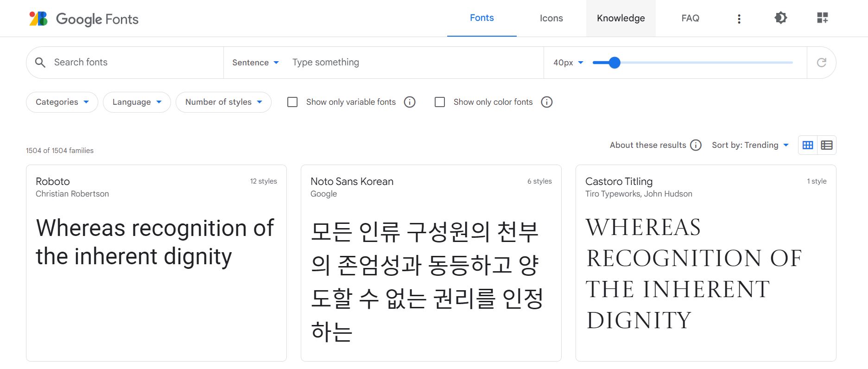The height and width of the screenshot is (369, 868).
Task: Open the Sentence preview type dropdown
Action: (255, 63)
